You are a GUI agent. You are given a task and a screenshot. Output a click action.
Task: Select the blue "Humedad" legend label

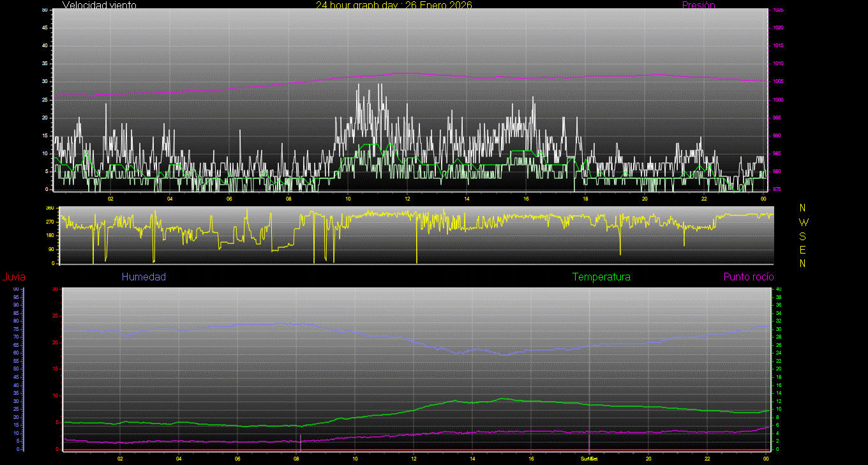click(x=144, y=277)
